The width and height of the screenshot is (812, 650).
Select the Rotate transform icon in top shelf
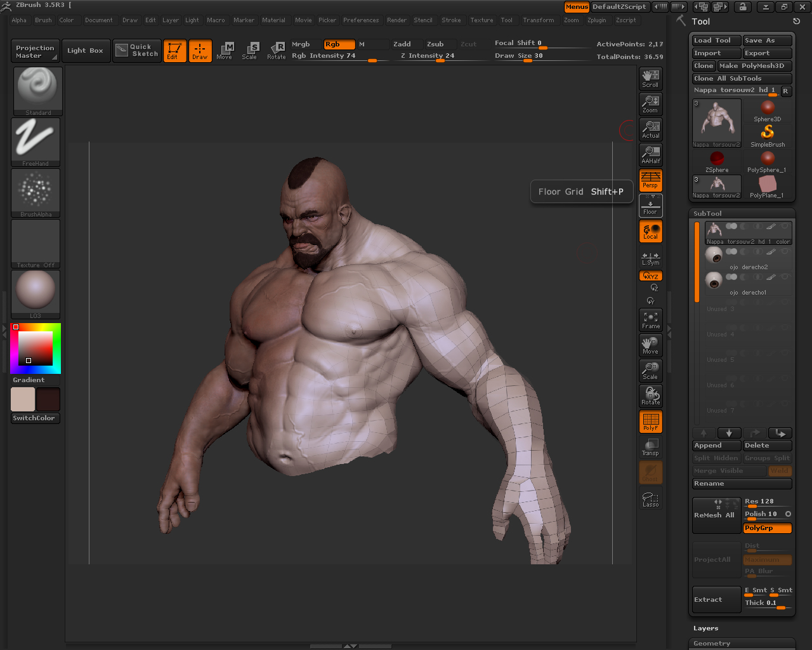point(277,51)
